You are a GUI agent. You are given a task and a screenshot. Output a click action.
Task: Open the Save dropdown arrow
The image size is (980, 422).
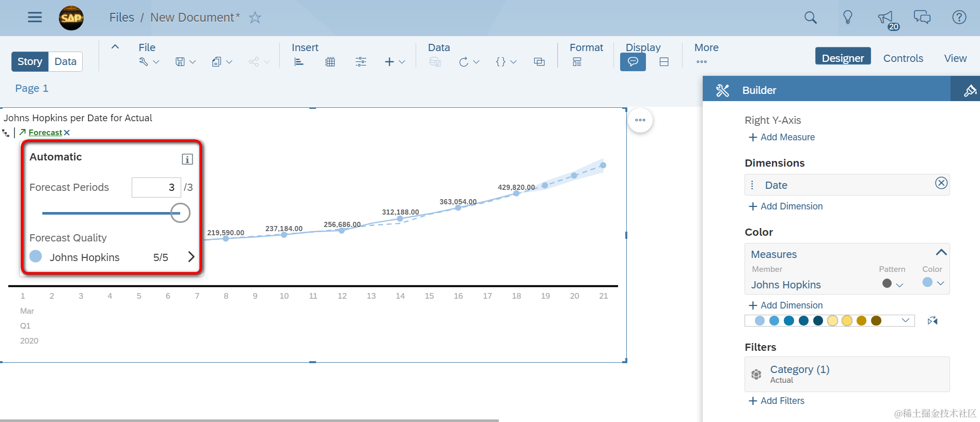click(193, 62)
